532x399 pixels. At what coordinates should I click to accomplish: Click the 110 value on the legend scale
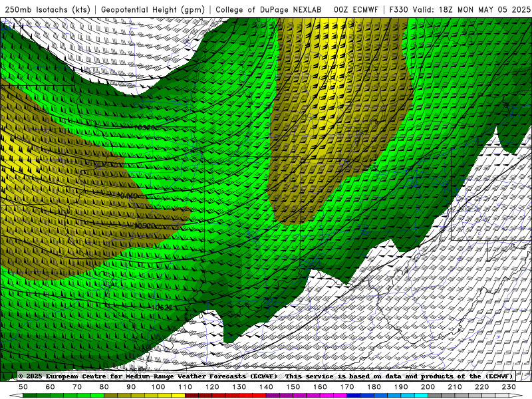186,387
